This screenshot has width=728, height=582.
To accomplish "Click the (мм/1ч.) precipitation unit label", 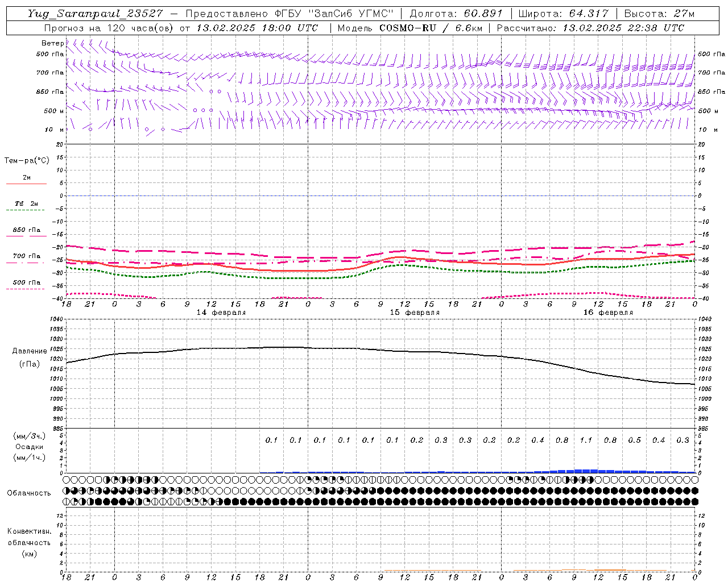I will coord(29,458).
